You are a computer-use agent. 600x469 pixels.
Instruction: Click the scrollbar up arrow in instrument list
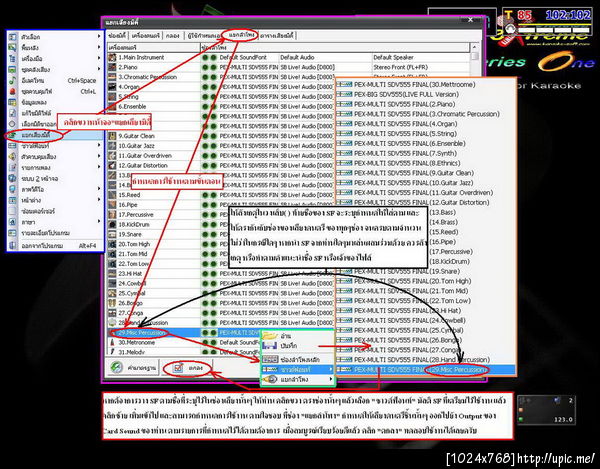tap(475, 47)
